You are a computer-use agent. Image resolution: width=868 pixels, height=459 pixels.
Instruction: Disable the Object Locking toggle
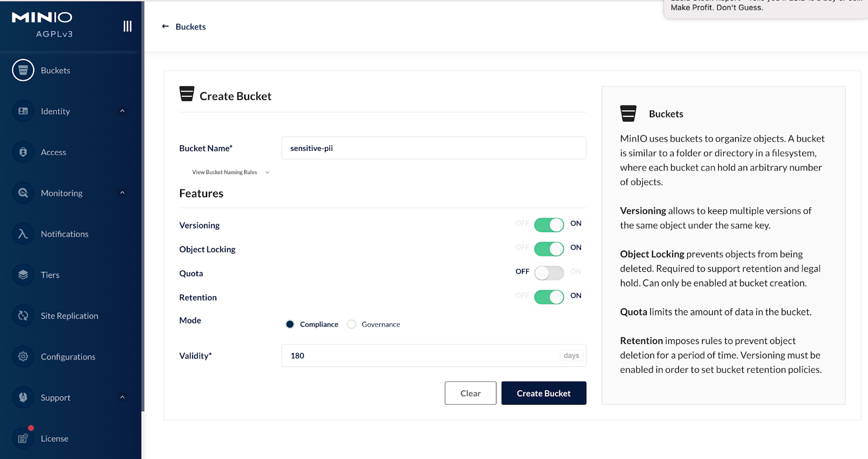pyautogui.click(x=548, y=249)
